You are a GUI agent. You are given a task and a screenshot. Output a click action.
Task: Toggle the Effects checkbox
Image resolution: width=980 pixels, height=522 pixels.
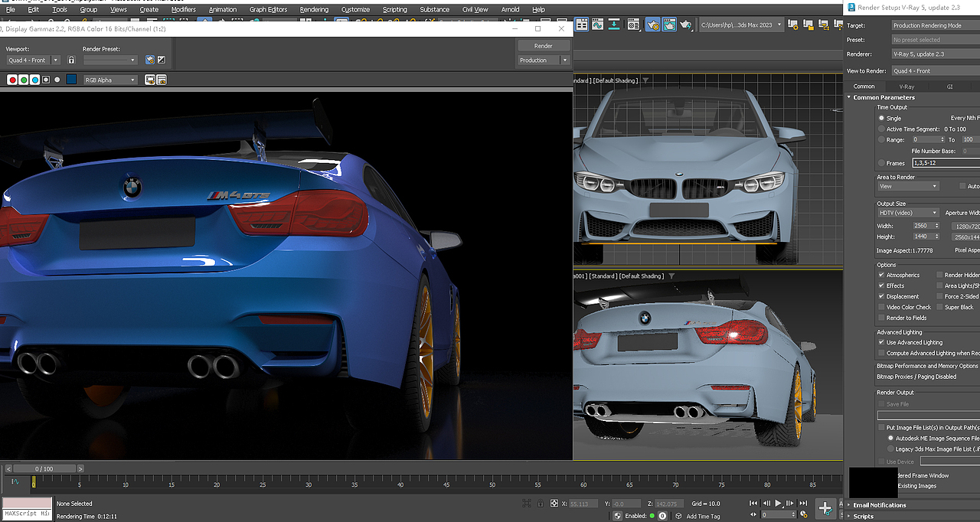click(881, 285)
